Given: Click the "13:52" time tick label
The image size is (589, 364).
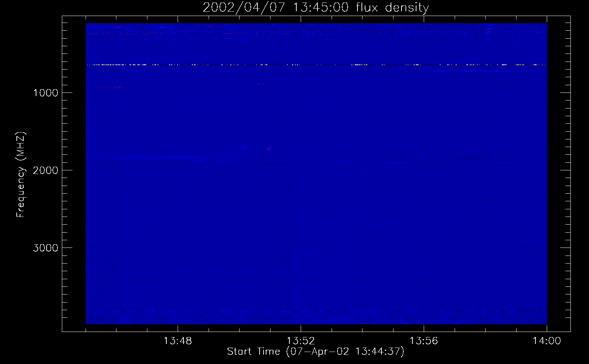Looking at the screenshot, I should [x=301, y=341].
